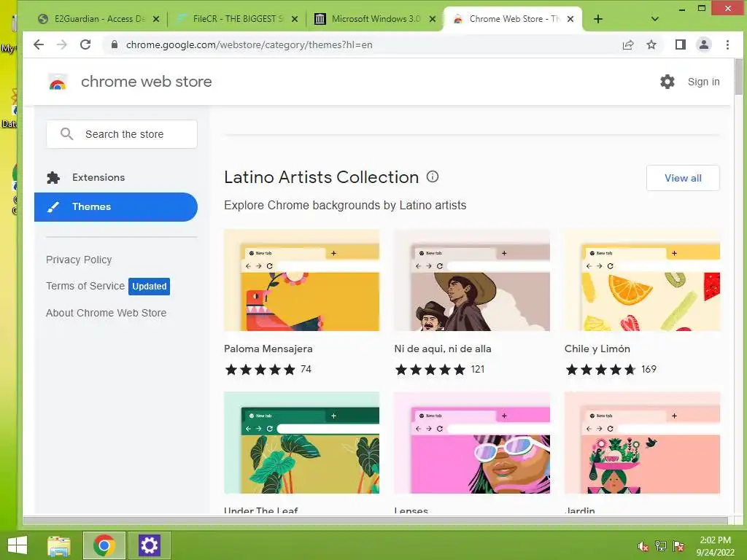
Task: Open the Under The Leaf theme thumbnail
Action: point(301,443)
